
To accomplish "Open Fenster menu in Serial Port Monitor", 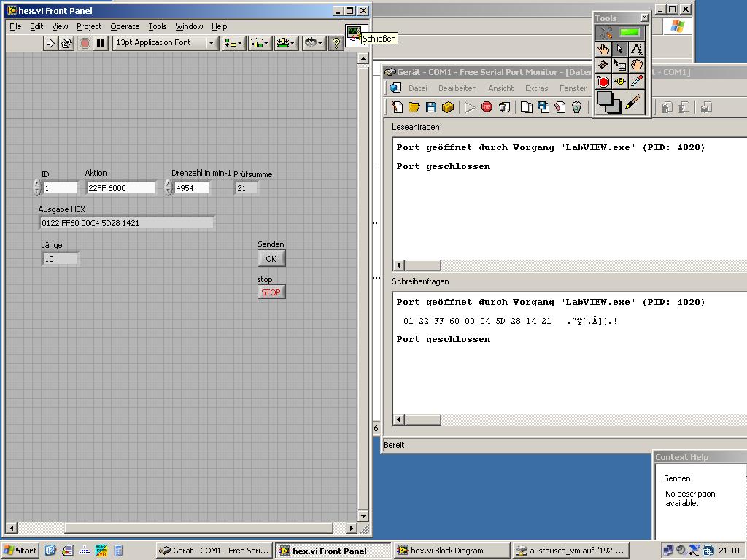I will 573,88.
